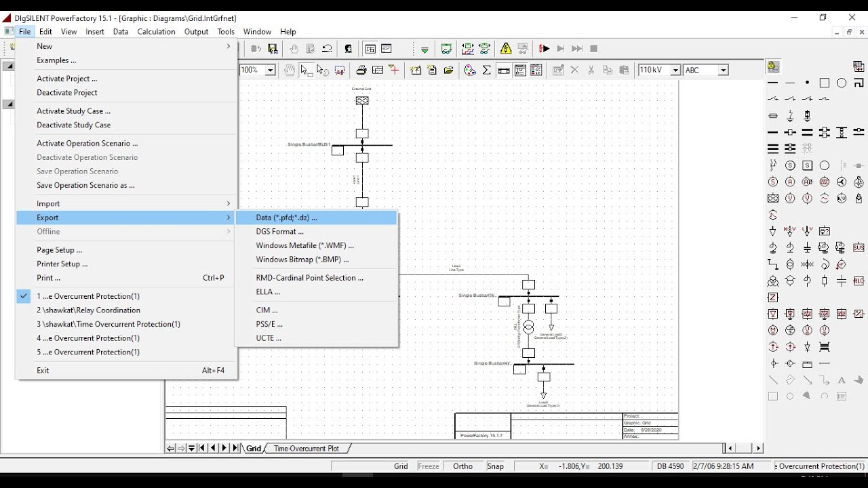Toggle Snap mode in status bar
The height and width of the screenshot is (488, 868).
tap(496, 466)
